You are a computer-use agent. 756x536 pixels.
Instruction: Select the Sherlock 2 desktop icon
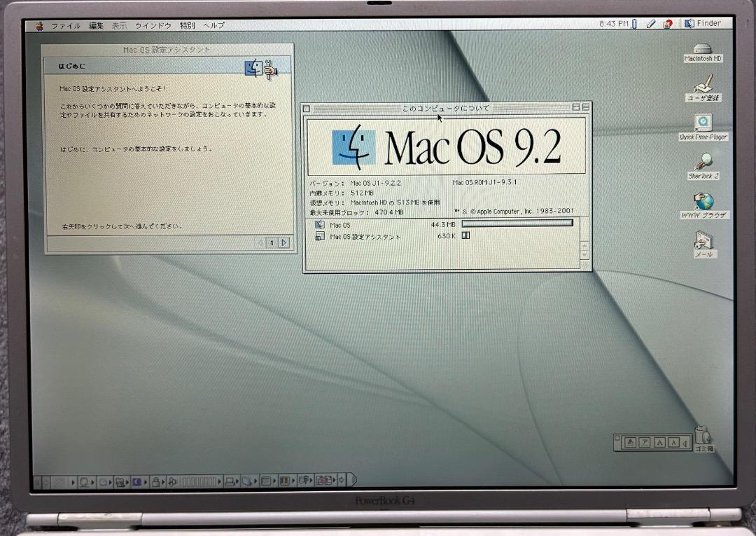pos(703,167)
